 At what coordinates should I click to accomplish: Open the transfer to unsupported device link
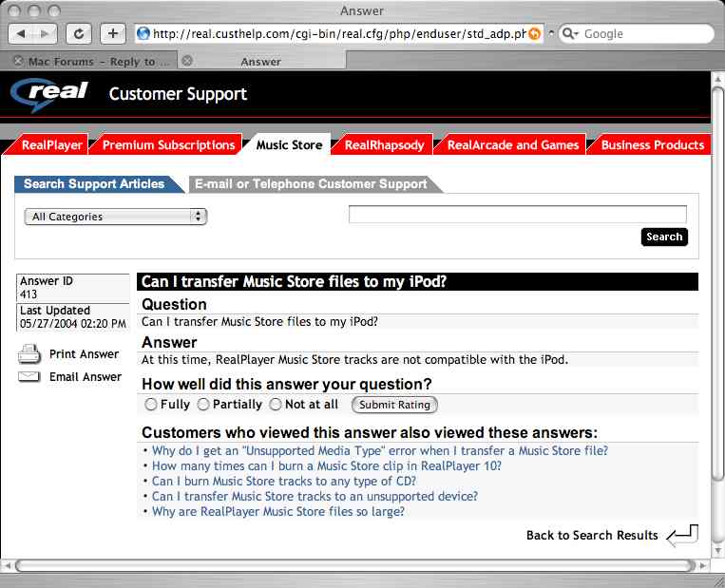[315, 497]
